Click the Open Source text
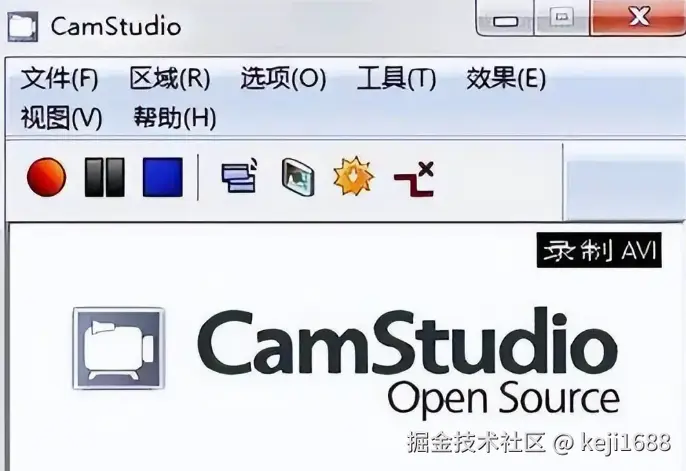The height and width of the screenshot is (471, 686). 504,398
